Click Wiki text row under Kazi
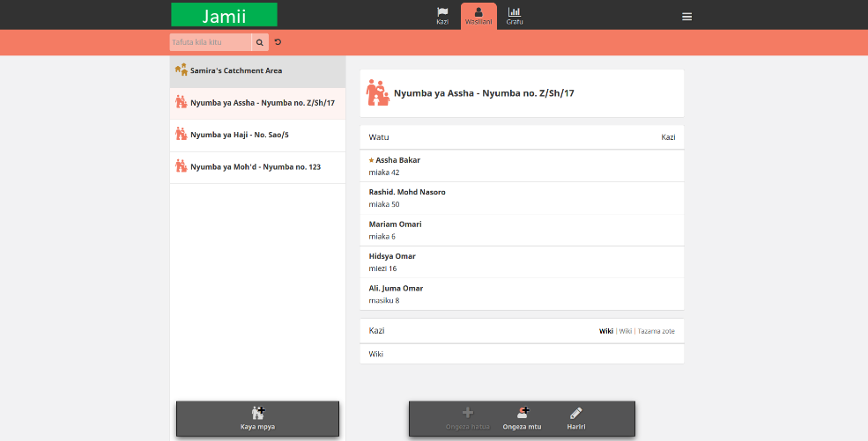This screenshot has width=868, height=441. coord(522,354)
